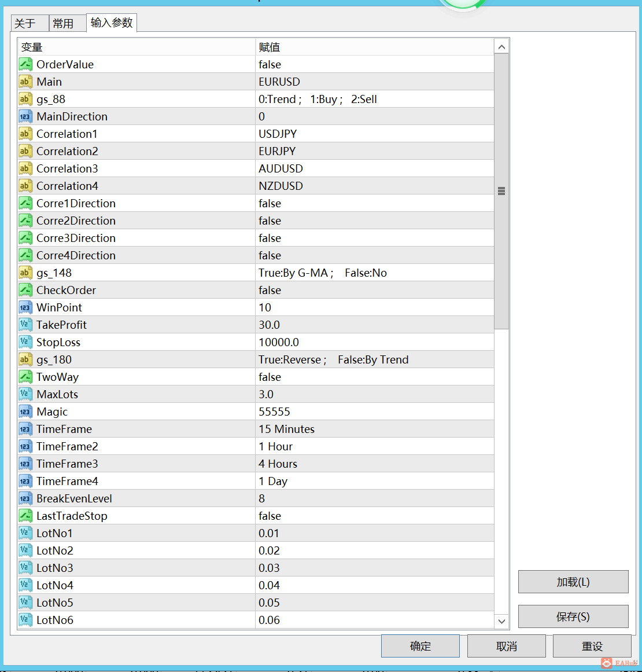642x672 pixels.
Task: Select the StopLoss double type icon
Action: pyautogui.click(x=25, y=342)
